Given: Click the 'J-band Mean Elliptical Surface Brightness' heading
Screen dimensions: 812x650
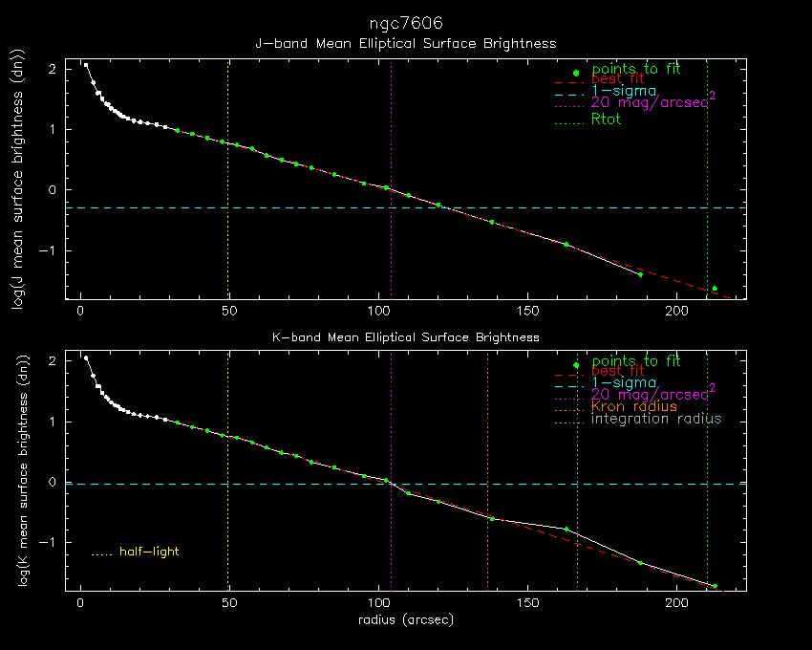Looking at the screenshot, I should click(405, 43).
